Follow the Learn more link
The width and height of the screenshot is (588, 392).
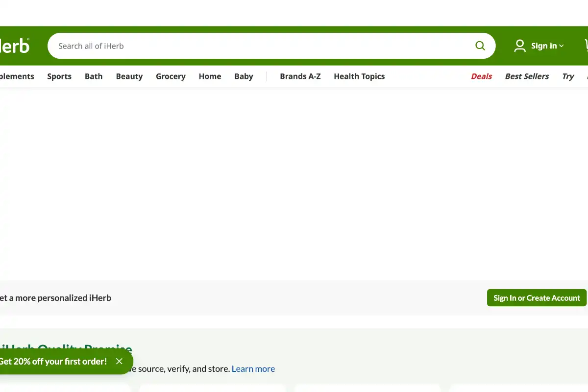coord(253,369)
